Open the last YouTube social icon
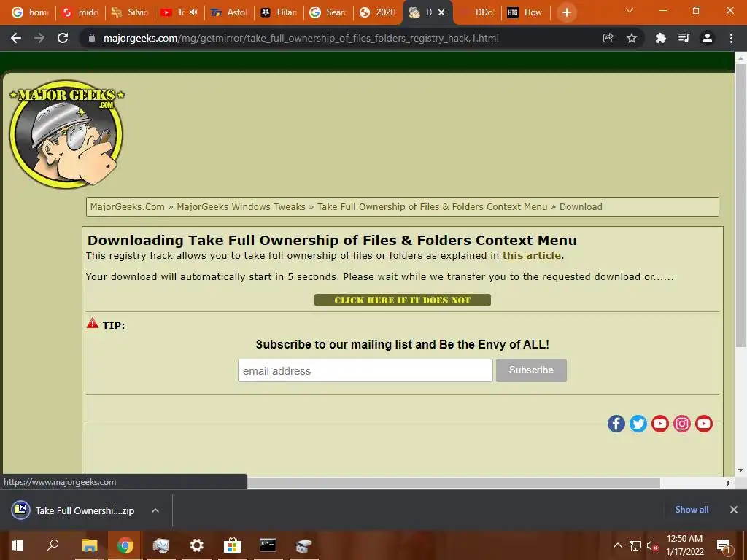Viewport: 747px width, 560px height. click(x=704, y=424)
